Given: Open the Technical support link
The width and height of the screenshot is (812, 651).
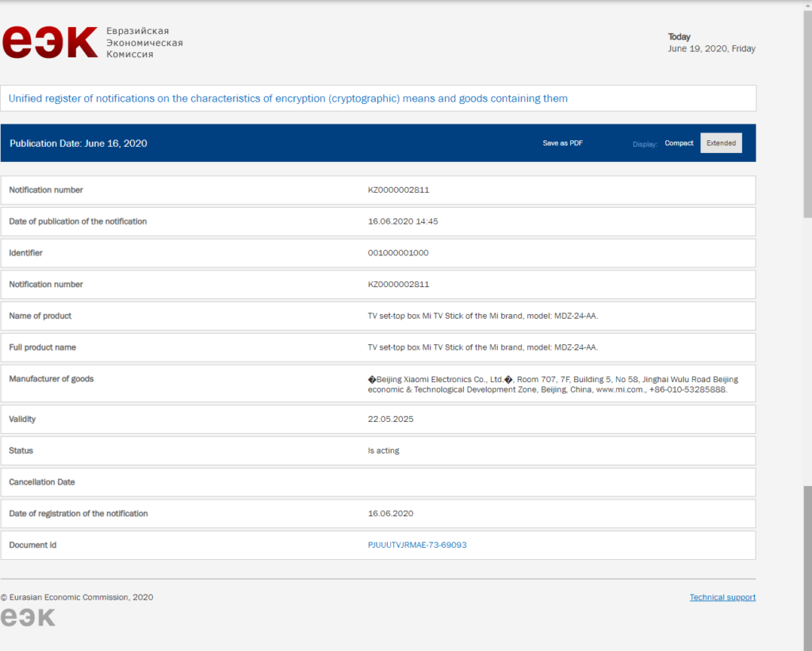Looking at the screenshot, I should pos(722,597).
